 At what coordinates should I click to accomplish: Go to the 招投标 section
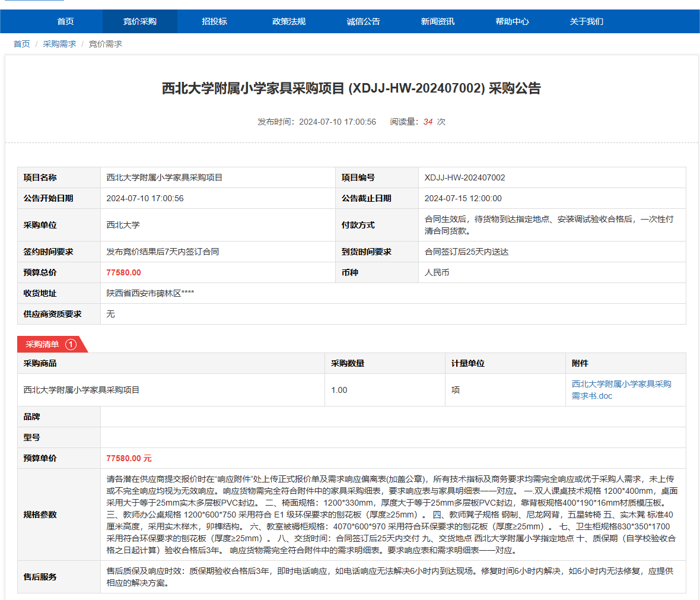[214, 21]
